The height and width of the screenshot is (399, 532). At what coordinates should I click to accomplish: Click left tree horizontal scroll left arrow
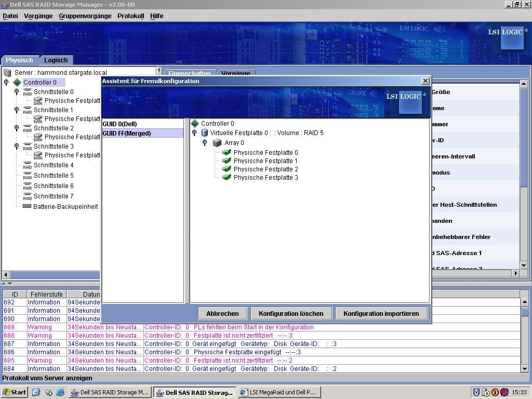[x=6, y=274]
